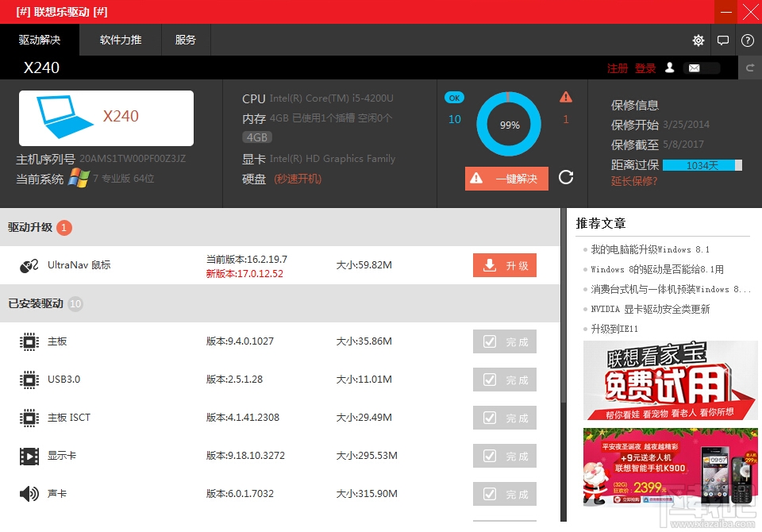This screenshot has width=762, height=532.
Task: Click the 秒速开机 link beside 硬盘
Action: pyautogui.click(x=298, y=179)
